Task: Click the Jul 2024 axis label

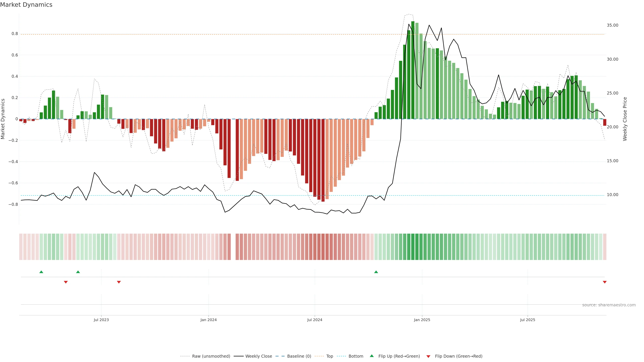Action: [x=314, y=320]
